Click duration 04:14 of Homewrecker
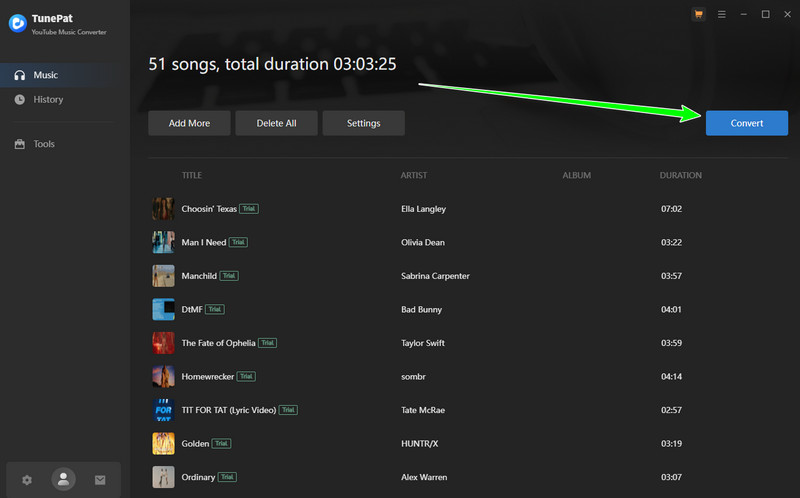Image resolution: width=800 pixels, height=498 pixels. click(671, 377)
